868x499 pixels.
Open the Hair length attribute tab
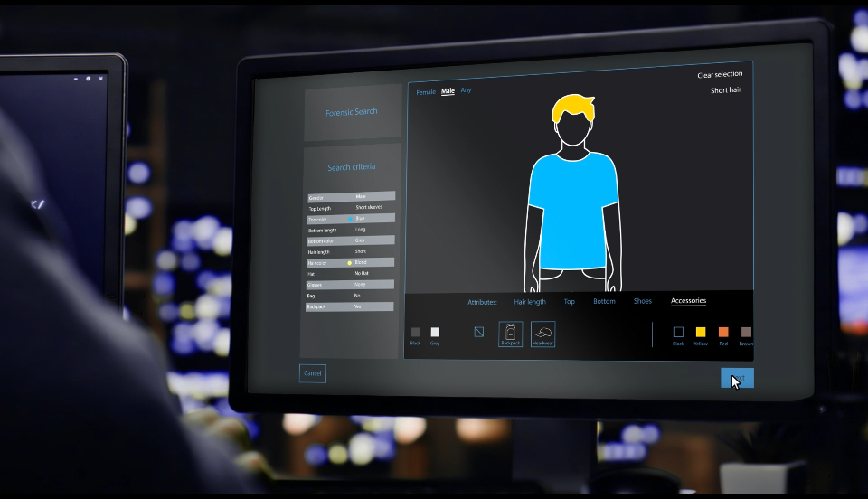(x=530, y=302)
